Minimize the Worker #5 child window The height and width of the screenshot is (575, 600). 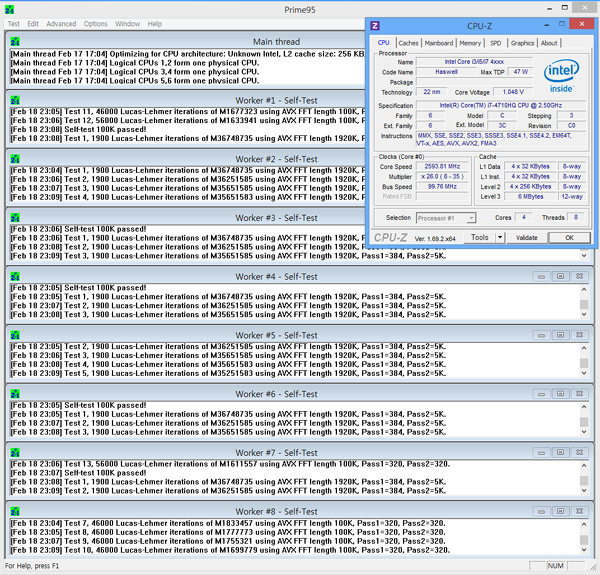click(541, 335)
